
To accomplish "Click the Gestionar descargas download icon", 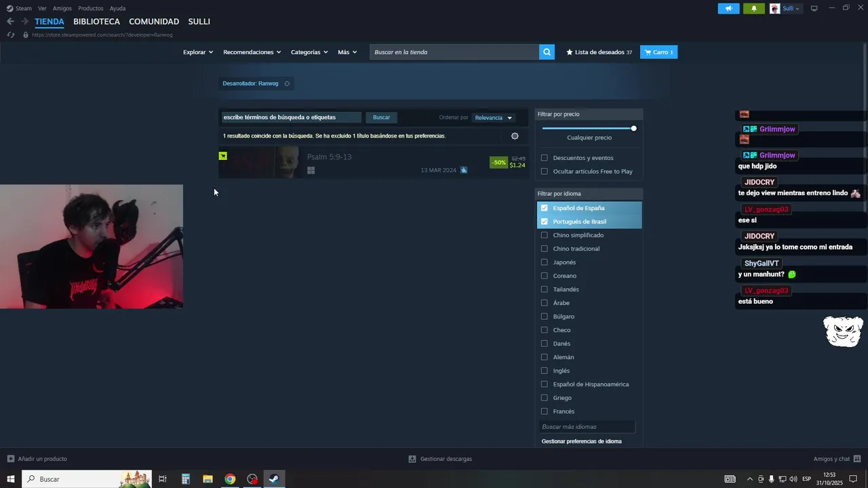I will coord(412,459).
